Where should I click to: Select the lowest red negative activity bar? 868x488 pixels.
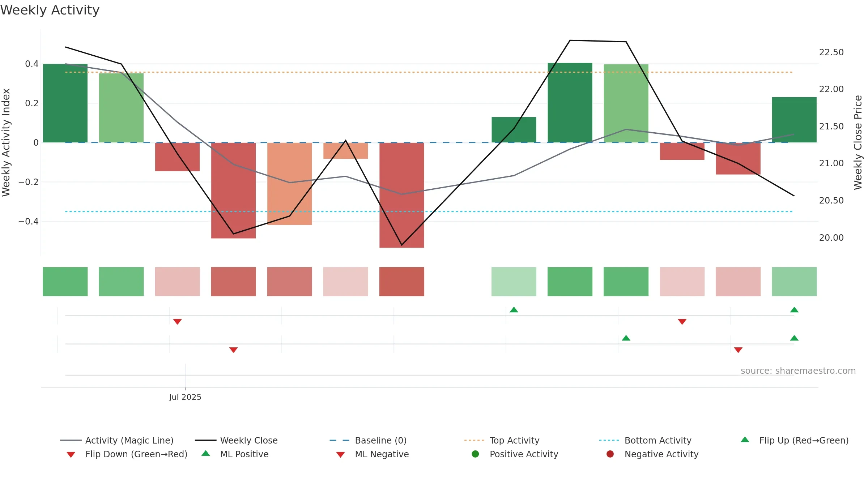401,195
